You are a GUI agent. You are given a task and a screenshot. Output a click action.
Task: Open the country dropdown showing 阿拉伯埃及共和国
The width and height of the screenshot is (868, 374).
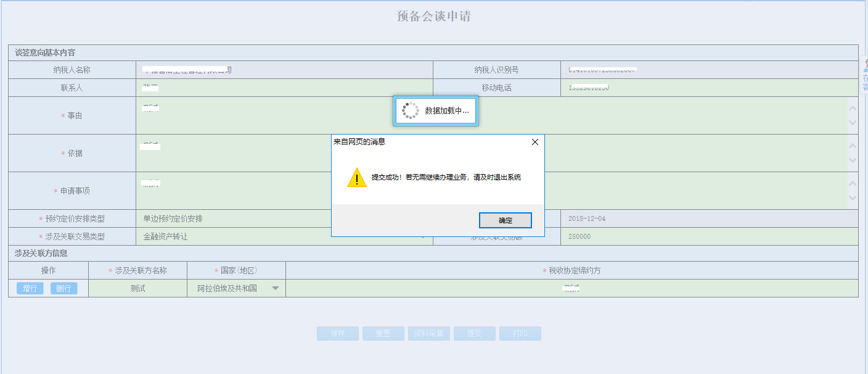[276, 288]
